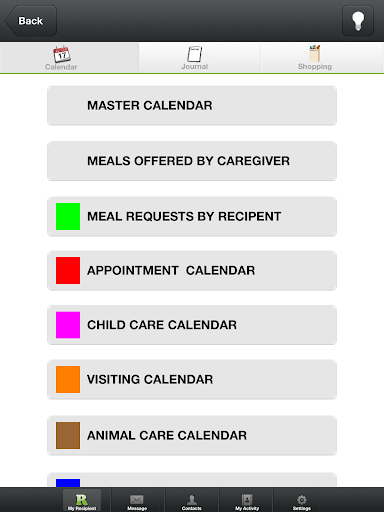
Task: Open MASTER CALENDAR
Action: click(x=192, y=106)
